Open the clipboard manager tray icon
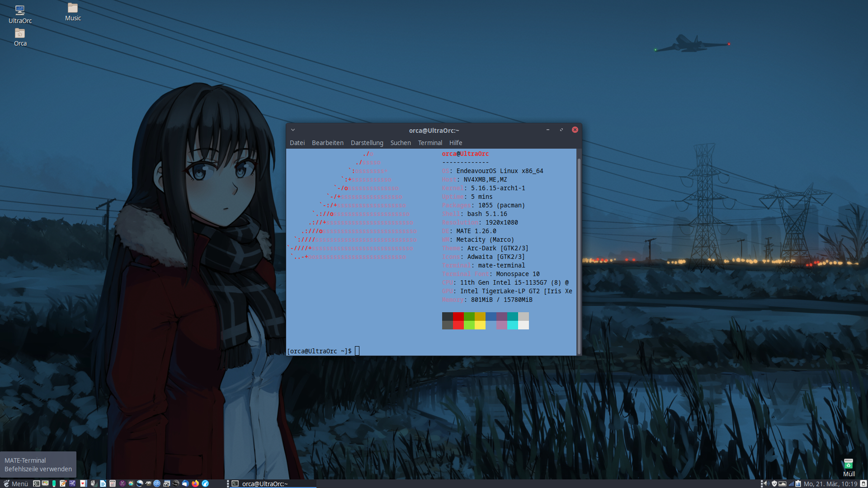The width and height of the screenshot is (868, 488). pyautogui.click(x=798, y=483)
